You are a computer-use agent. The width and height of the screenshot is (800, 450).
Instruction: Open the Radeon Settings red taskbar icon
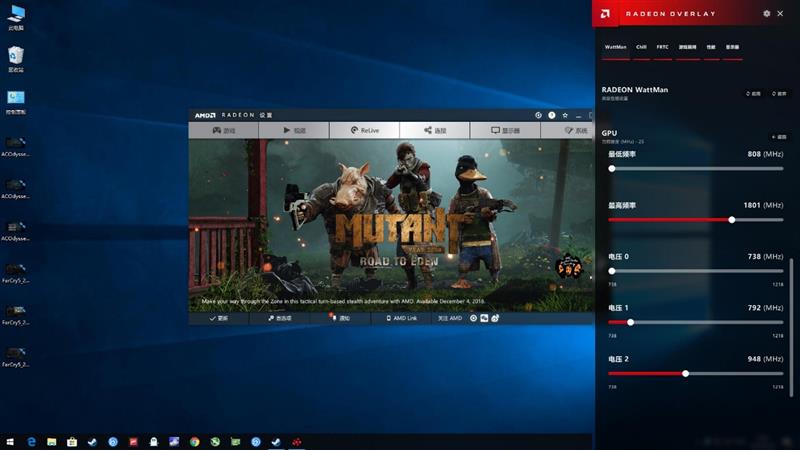296,442
